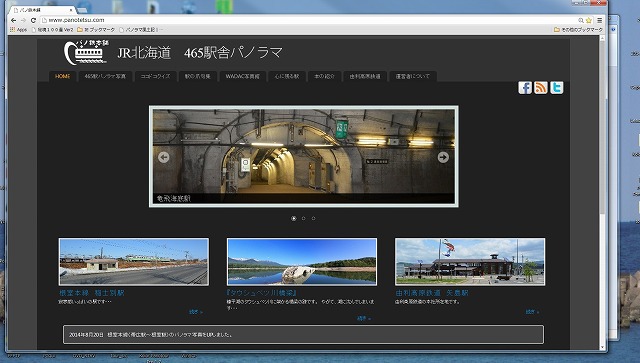Open the ココドコクイズ tab

[155, 76]
